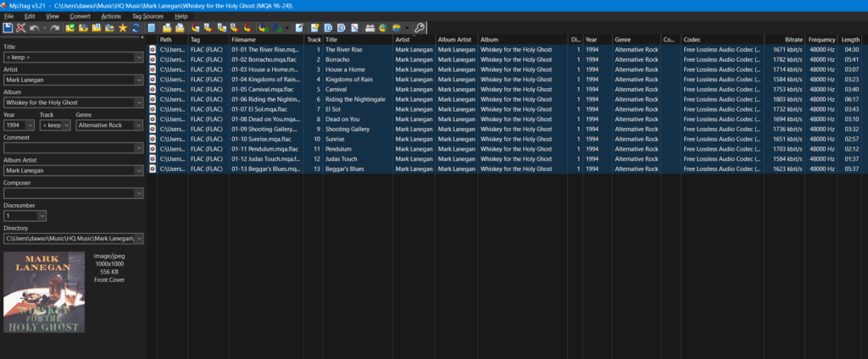Expand the Album Artist field dropdown
The width and height of the screenshot is (868, 359).
139,170
